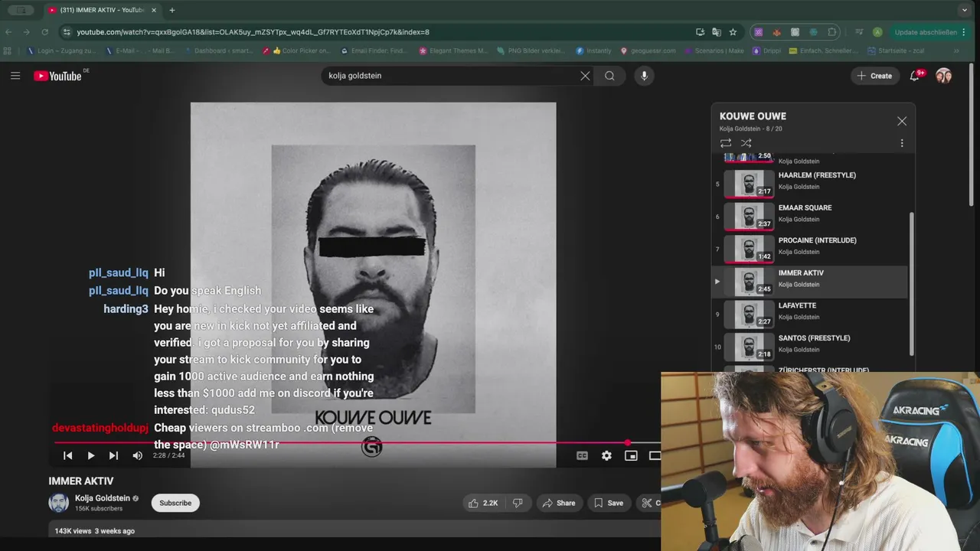Click the translate page icon

click(717, 32)
